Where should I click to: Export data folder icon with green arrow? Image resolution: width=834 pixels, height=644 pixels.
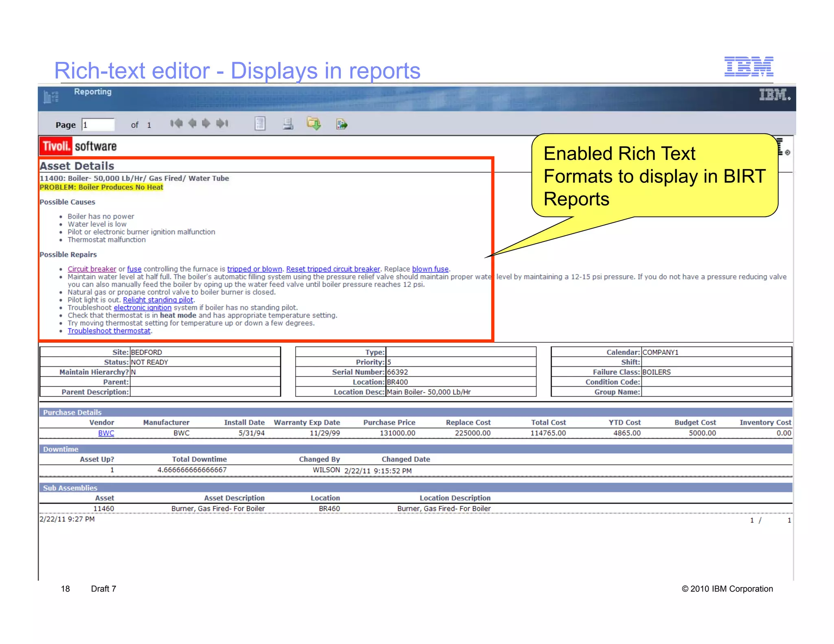[314, 123]
